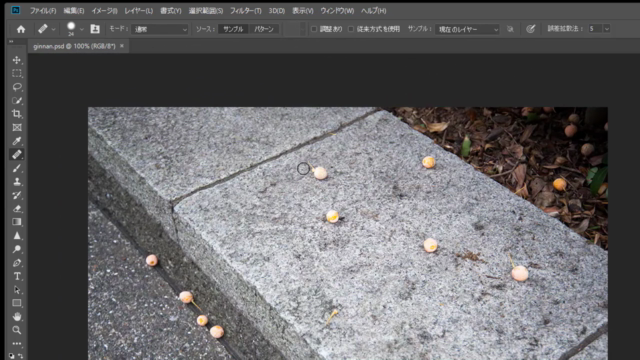
Task: Open the モード blend mode dropdown
Action: pos(160,29)
